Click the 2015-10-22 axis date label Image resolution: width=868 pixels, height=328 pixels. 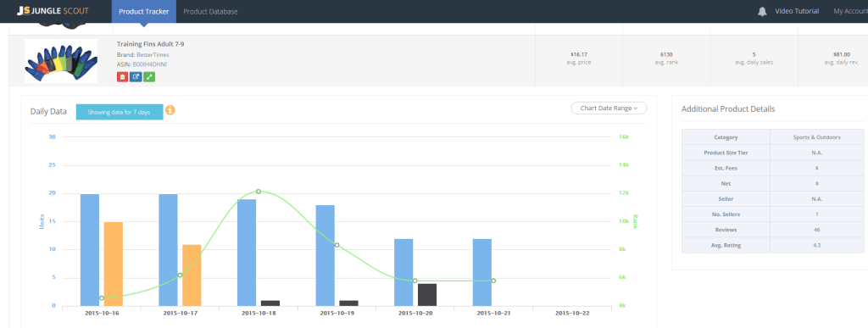(572, 313)
